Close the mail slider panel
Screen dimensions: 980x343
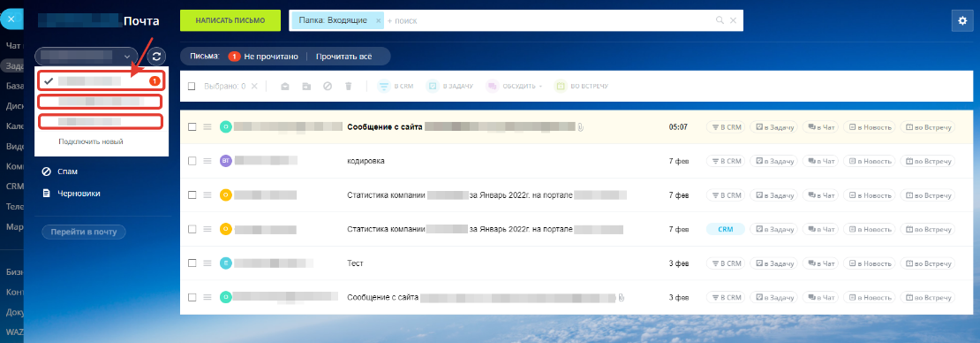(x=11, y=19)
